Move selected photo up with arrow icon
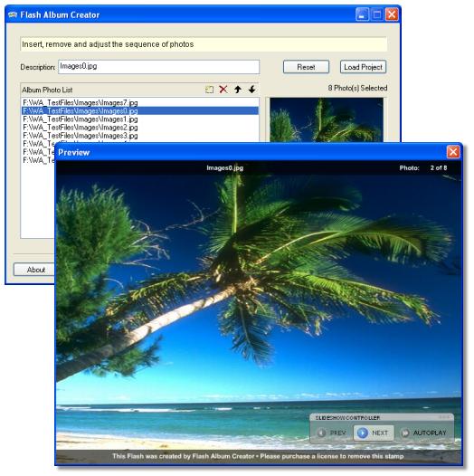Image resolution: width=474 pixels, height=476 pixels. pyautogui.click(x=238, y=90)
